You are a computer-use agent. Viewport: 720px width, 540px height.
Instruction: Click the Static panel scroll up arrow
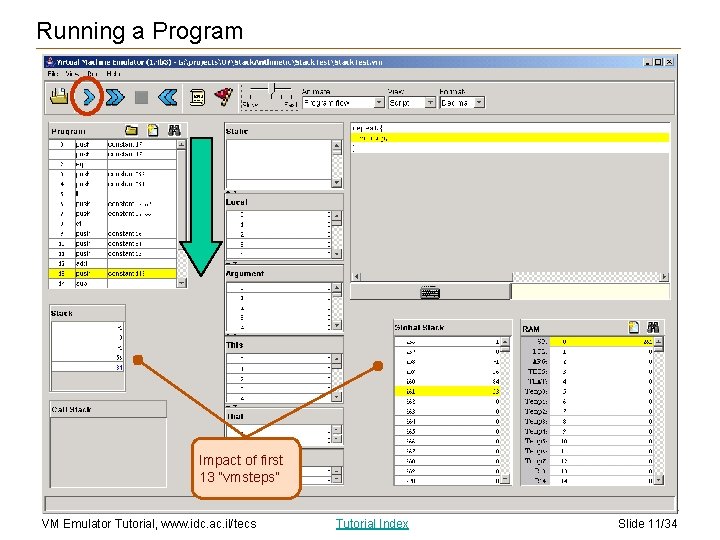[x=337, y=146]
